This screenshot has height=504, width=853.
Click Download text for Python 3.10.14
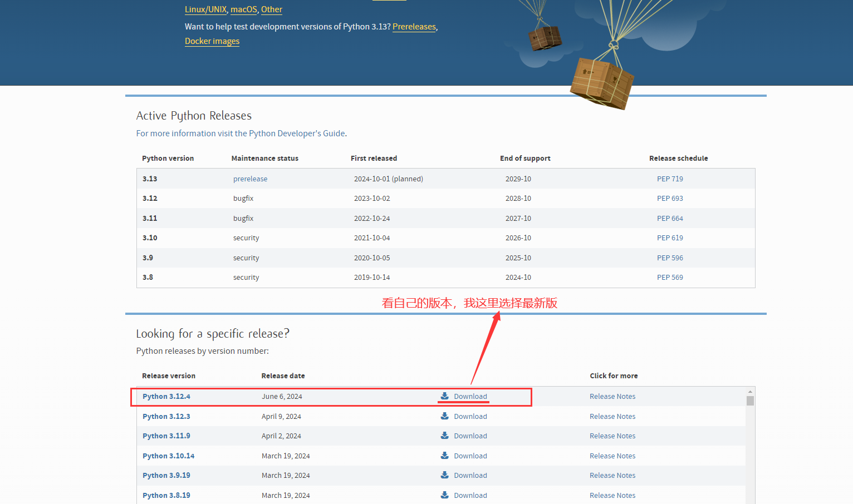(470, 456)
